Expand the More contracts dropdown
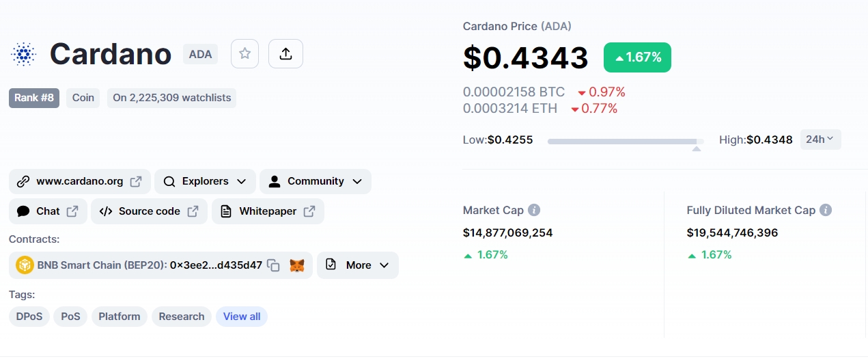The image size is (868, 359). 357,265
